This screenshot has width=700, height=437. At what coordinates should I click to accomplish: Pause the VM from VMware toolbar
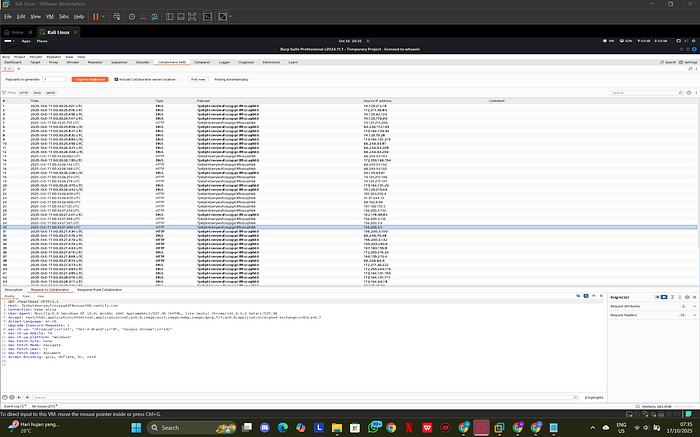point(96,17)
